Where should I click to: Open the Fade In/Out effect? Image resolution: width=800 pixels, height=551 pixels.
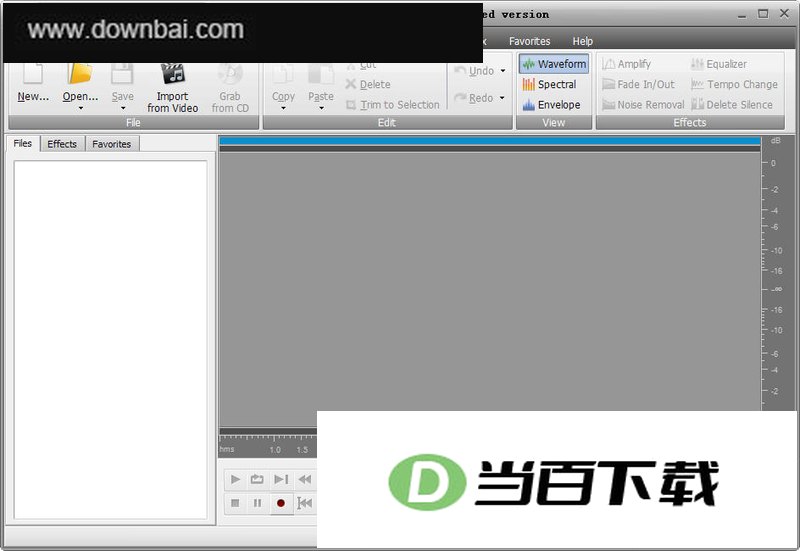[638, 84]
